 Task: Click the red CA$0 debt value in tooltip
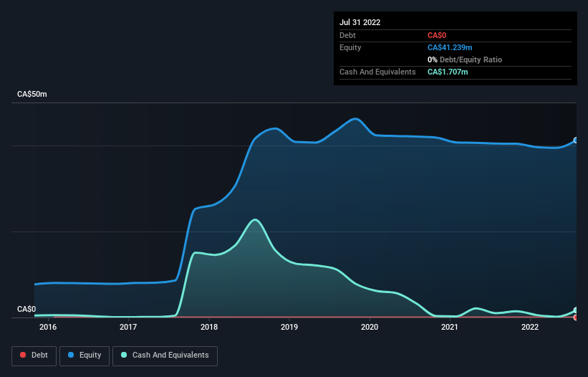pos(437,35)
